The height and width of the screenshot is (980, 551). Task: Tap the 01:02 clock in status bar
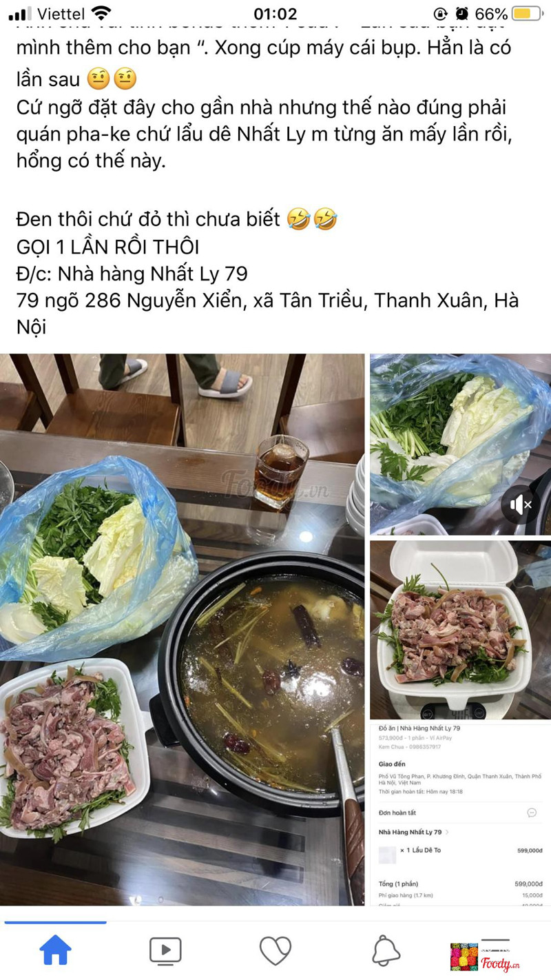pos(275,14)
